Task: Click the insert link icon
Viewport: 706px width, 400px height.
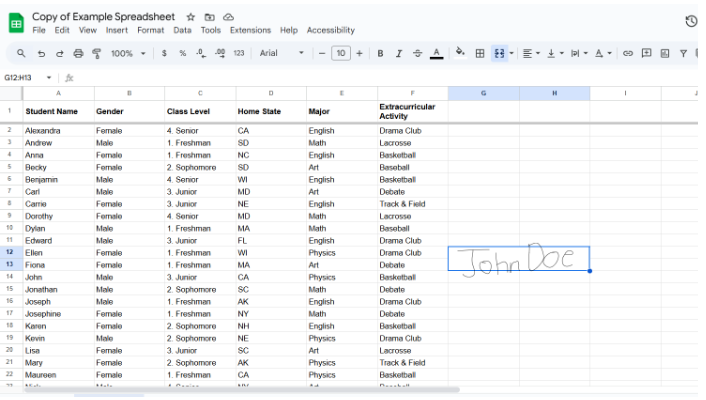Action: 628,53
